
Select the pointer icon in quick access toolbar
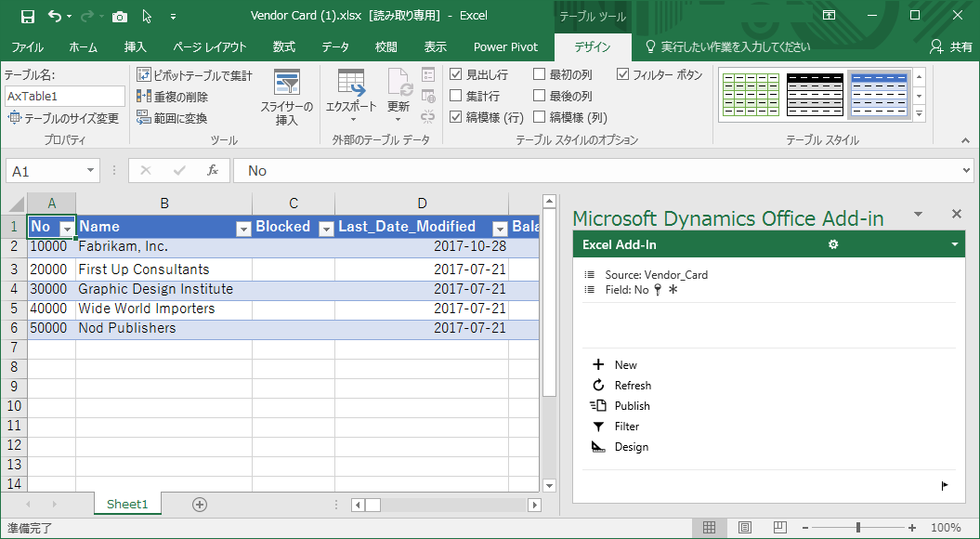(x=148, y=16)
